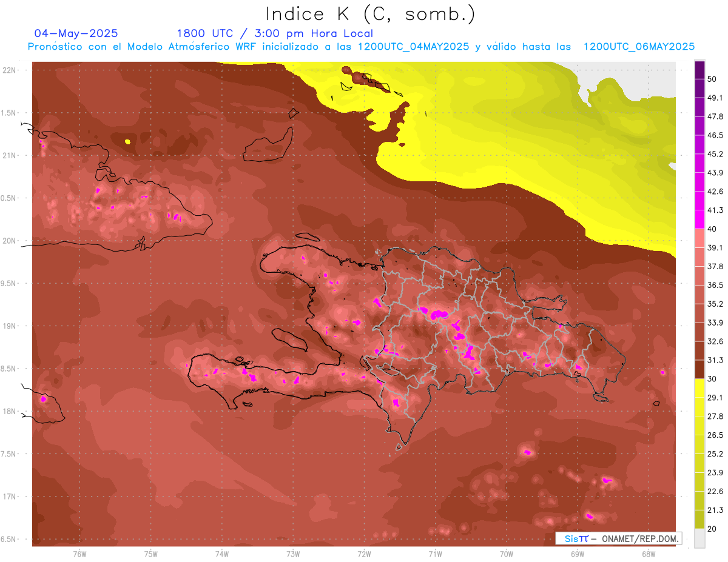Click the '21N' latitude label
This screenshot has height=562, width=728.
tap(10, 155)
